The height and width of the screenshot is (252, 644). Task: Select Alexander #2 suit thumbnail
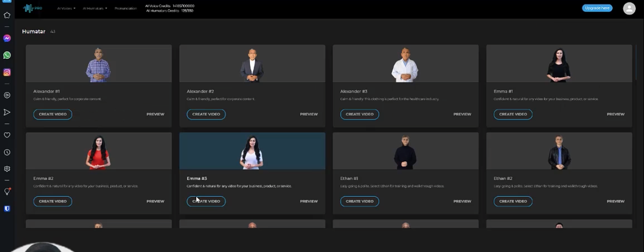[x=252, y=65]
